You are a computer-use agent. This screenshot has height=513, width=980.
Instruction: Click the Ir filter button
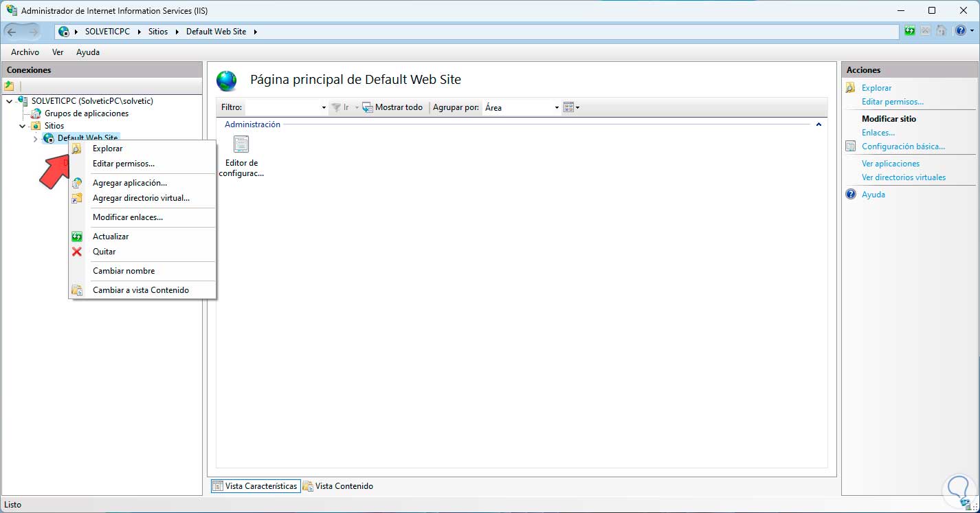[341, 107]
